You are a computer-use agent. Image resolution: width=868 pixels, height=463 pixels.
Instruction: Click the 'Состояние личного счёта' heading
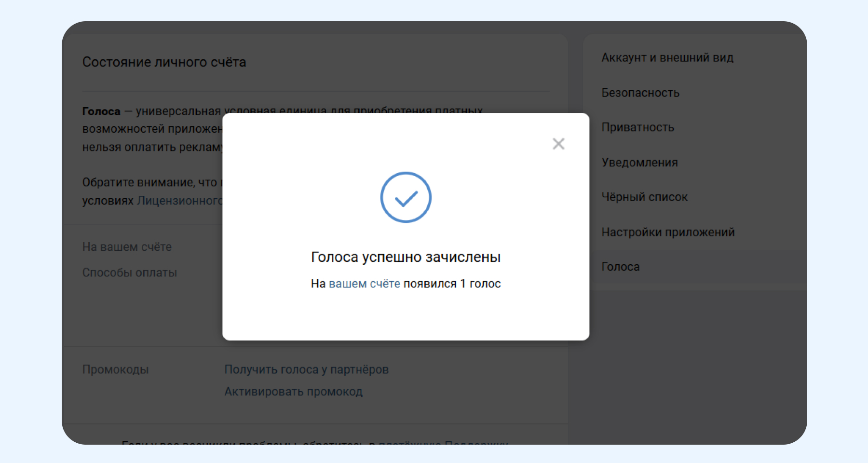coord(164,62)
